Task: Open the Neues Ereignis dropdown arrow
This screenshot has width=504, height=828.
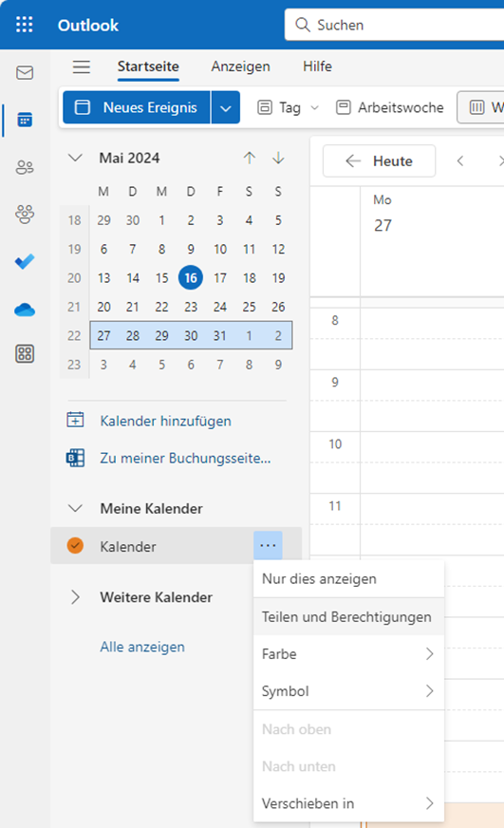Action: tap(225, 107)
